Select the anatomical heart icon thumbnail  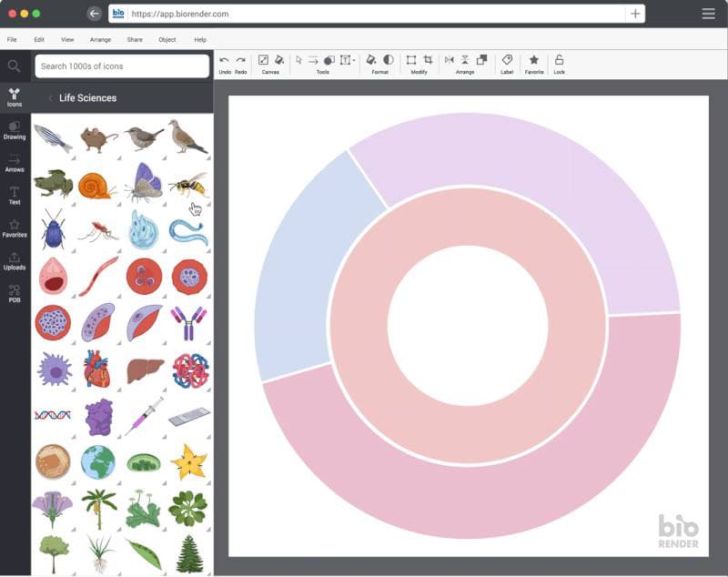(x=97, y=369)
